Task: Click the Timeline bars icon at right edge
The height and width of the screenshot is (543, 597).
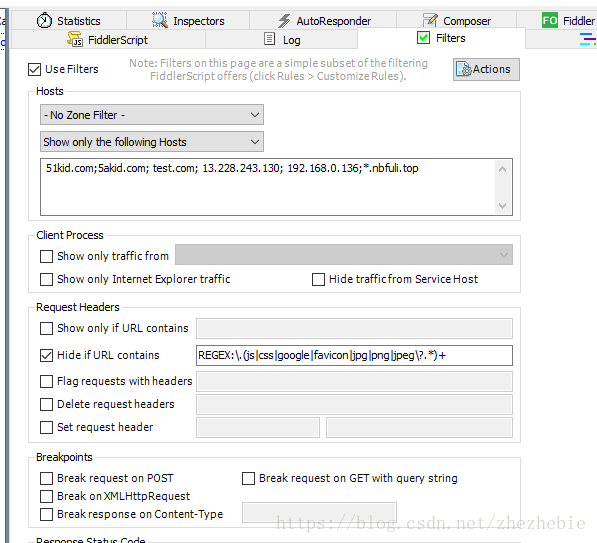Action: pos(588,39)
